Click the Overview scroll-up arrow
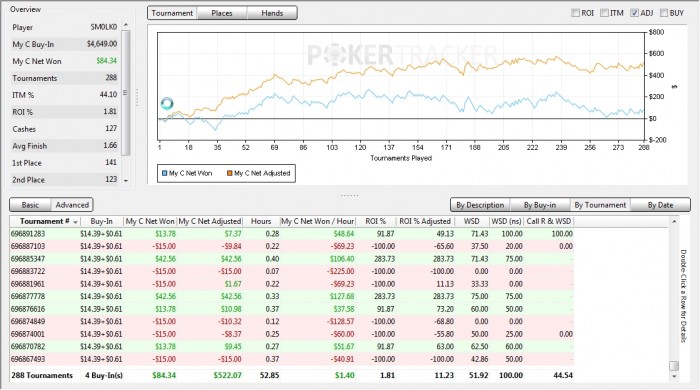The width and height of the screenshot is (700, 390). pyautogui.click(x=126, y=25)
